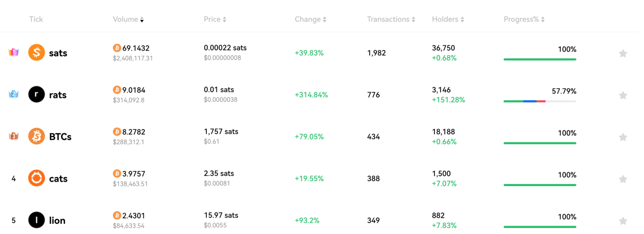The height and width of the screenshot is (234, 644).
Task: Sort by the Transactions column header
Action: tap(391, 19)
